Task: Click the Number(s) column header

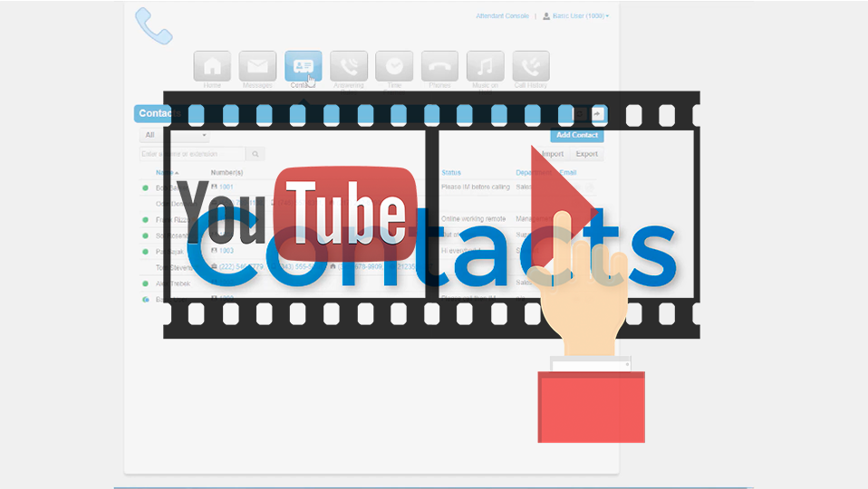Action: tap(227, 173)
